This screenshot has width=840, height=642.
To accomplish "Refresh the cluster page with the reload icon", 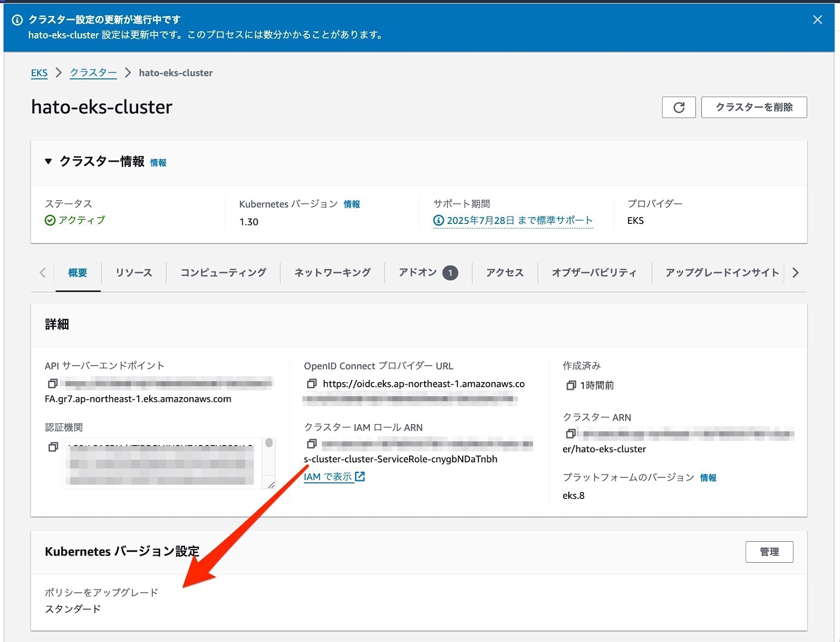I will point(679,107).
